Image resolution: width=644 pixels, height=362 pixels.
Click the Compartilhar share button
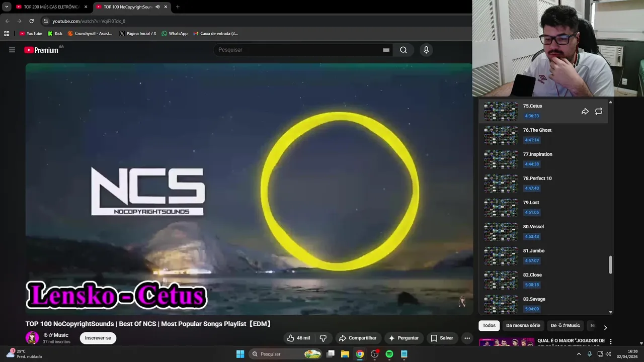pyautogui.click(x=358, y=338)
